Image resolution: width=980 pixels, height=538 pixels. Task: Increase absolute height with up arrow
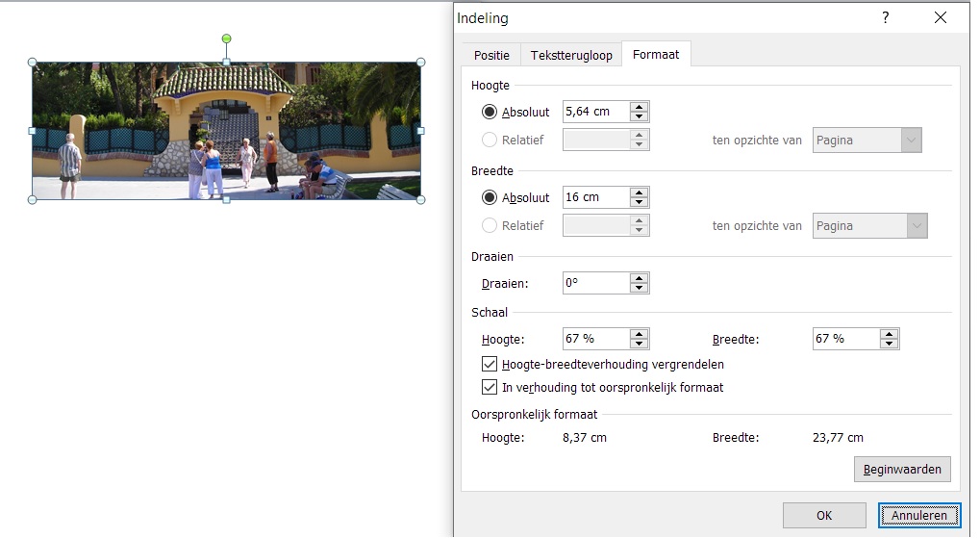[x=640, y=107]
